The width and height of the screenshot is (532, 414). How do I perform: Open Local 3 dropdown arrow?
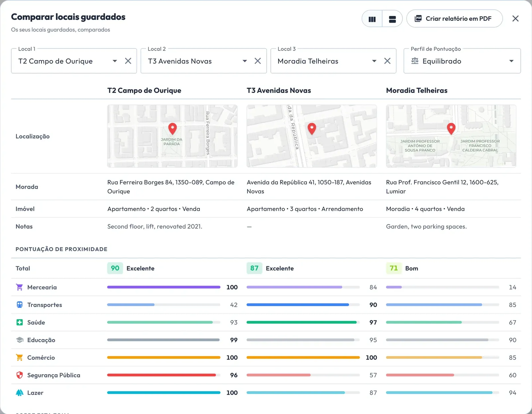tap(374, 61)
